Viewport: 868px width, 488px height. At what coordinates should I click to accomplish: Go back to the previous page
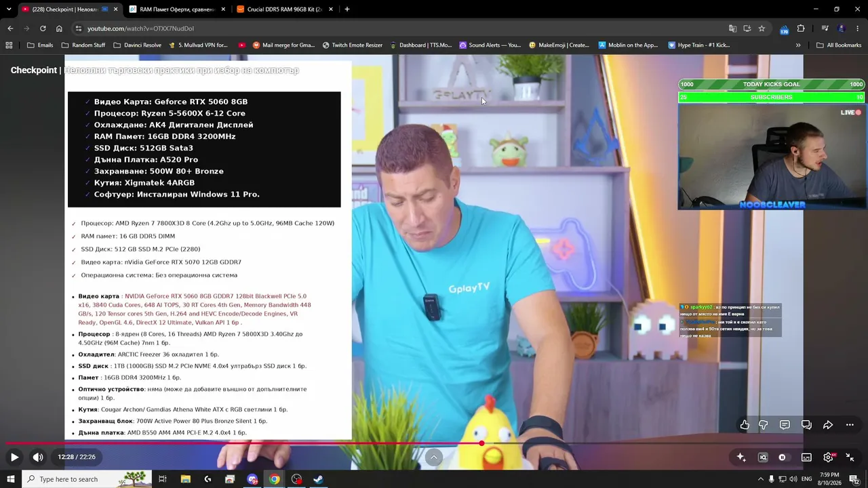pyautogui.click(x=10, y=28)
